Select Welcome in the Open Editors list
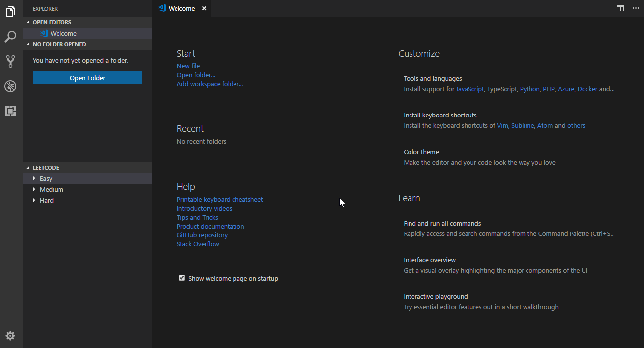 (64, 33)
